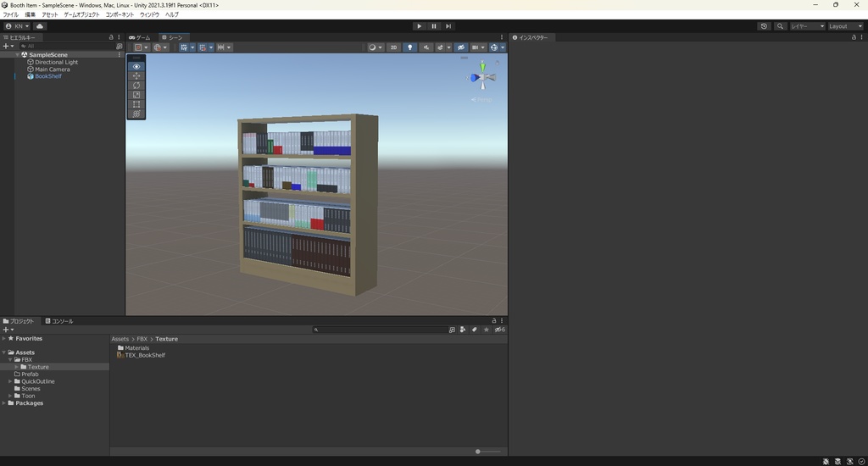The image size is (868, 466).
Task: Click status bar checkmark activity icon
Action: tap(861, 461)
